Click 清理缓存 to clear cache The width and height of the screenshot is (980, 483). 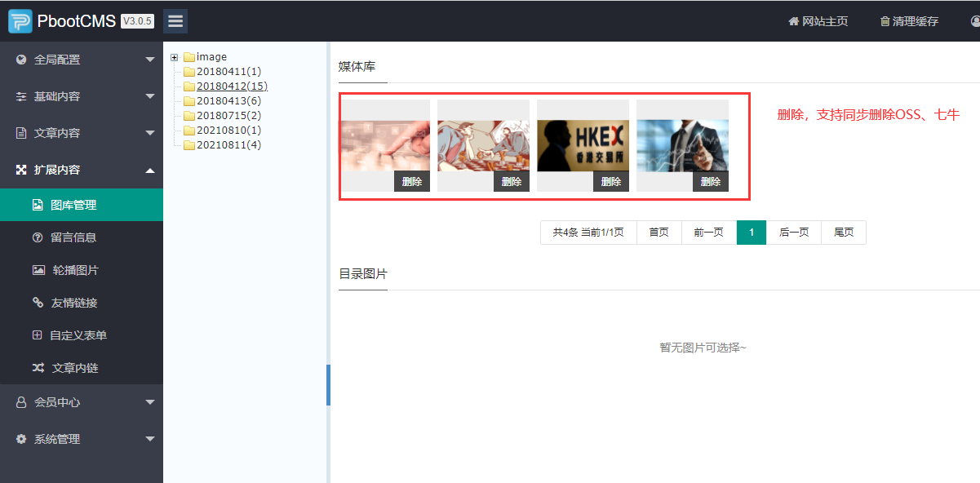(x=908, y=21)
